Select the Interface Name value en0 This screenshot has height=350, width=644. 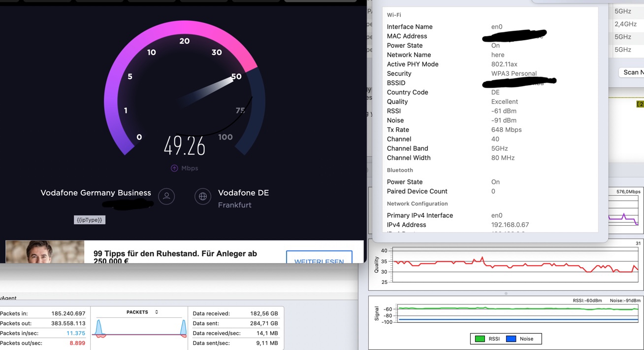point(497,27)
